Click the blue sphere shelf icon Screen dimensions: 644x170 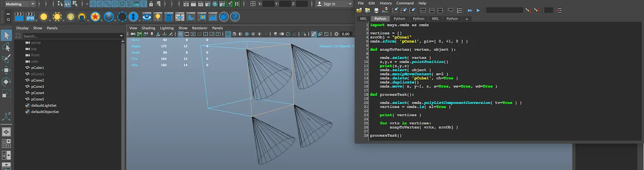(109, 17)
